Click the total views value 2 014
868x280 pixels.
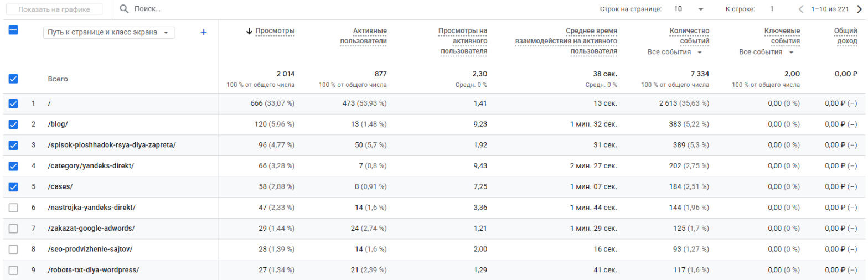click(285, 74)
